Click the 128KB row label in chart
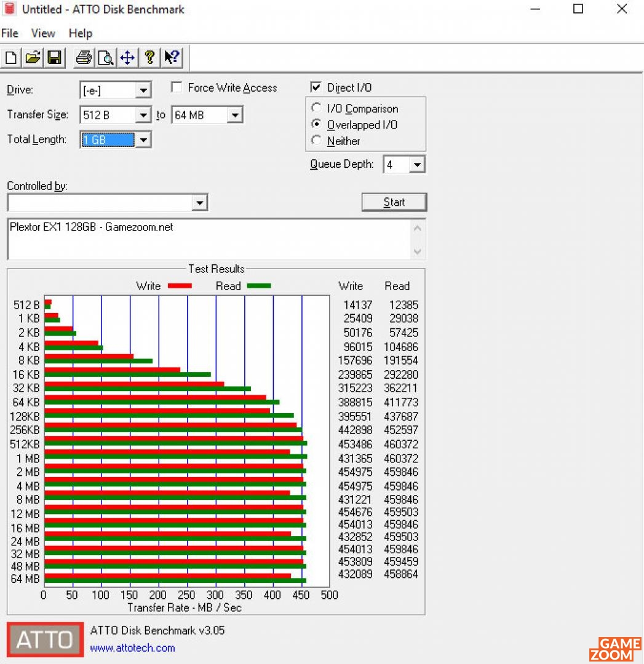Screen dimensions: 644x664 click(25, 417)
